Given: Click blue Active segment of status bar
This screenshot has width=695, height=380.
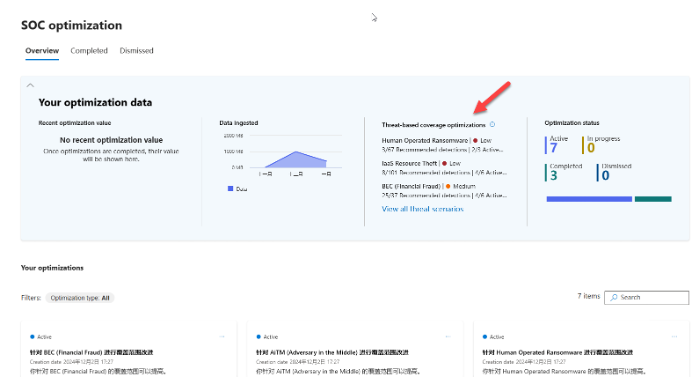Looking at the screenshot, I should 589,199.
